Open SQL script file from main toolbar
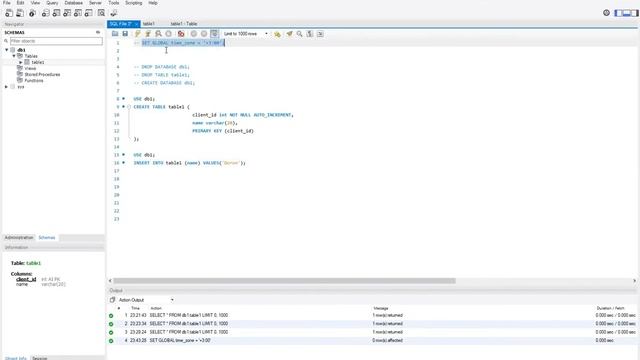This screenshot has height=360, width=640. pyautogui.click(x=20, y=13)
